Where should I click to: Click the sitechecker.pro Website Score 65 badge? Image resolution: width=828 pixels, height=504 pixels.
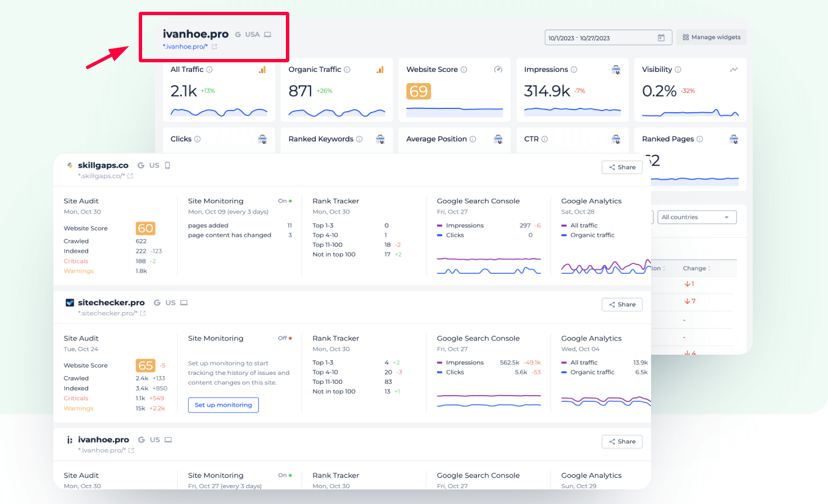145,366
